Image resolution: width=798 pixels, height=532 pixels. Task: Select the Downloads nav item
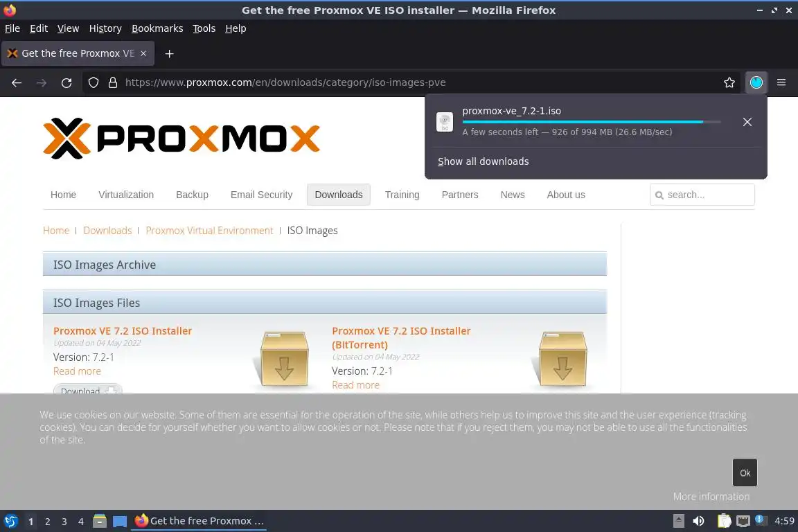click(x=339, y=195)
